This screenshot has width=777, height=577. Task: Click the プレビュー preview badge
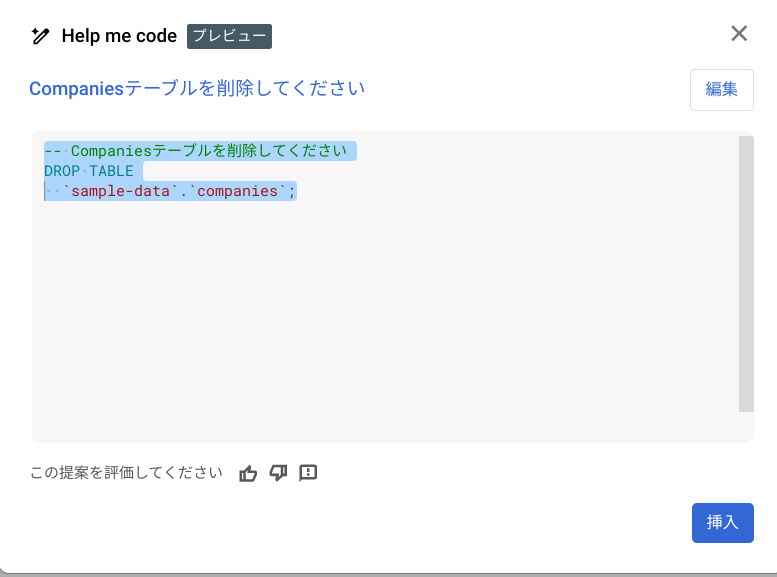229,36
